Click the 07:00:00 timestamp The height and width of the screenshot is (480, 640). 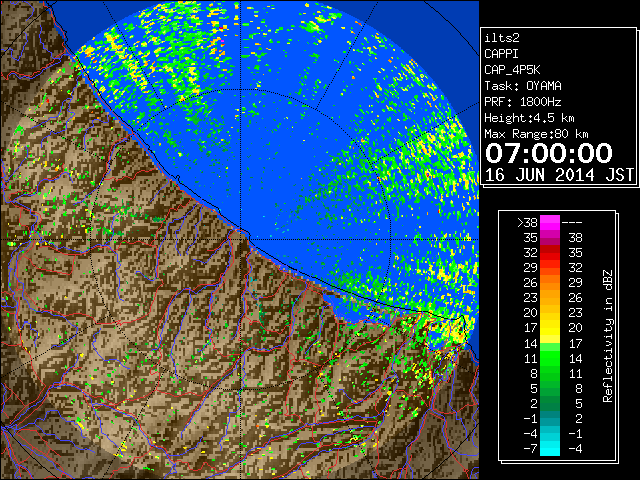coord(549,153)
